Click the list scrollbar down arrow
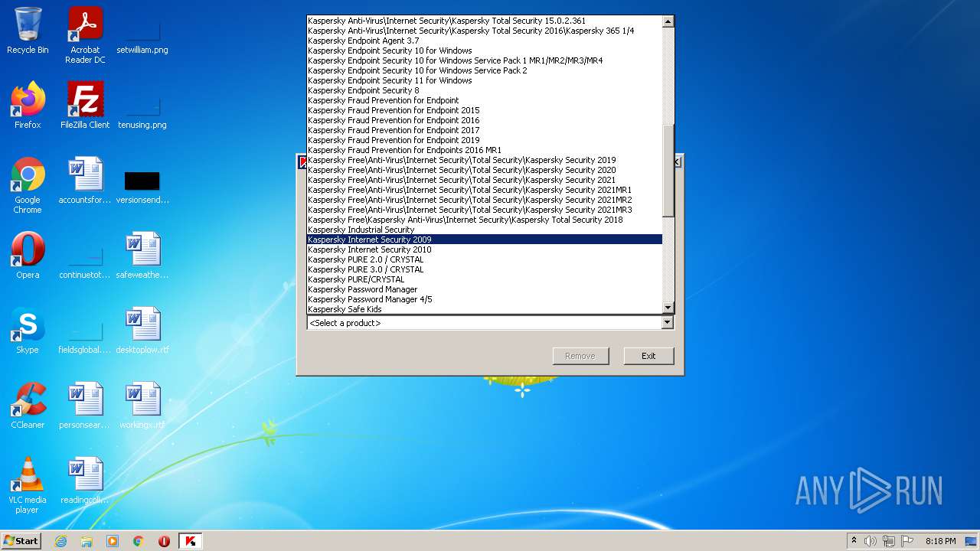Image resolution: width=980 pixels, height=551 pixels. [668, 308]
